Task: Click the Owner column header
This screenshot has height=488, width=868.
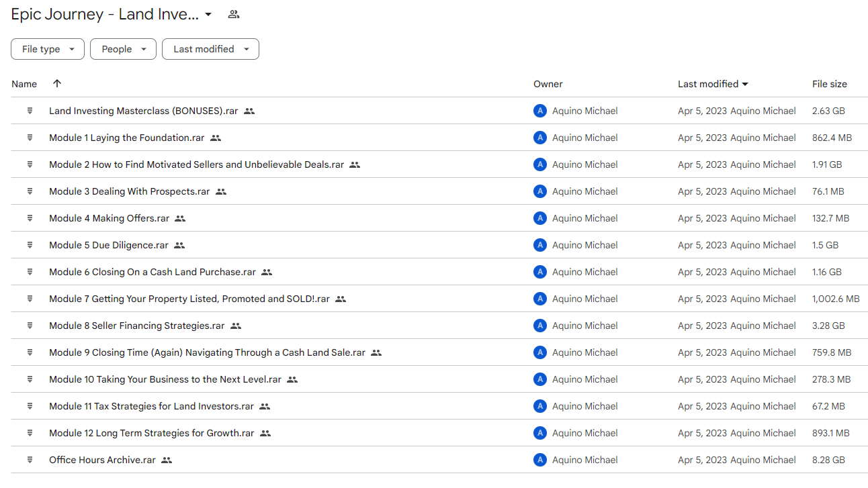Action: (x=548, y=84)
